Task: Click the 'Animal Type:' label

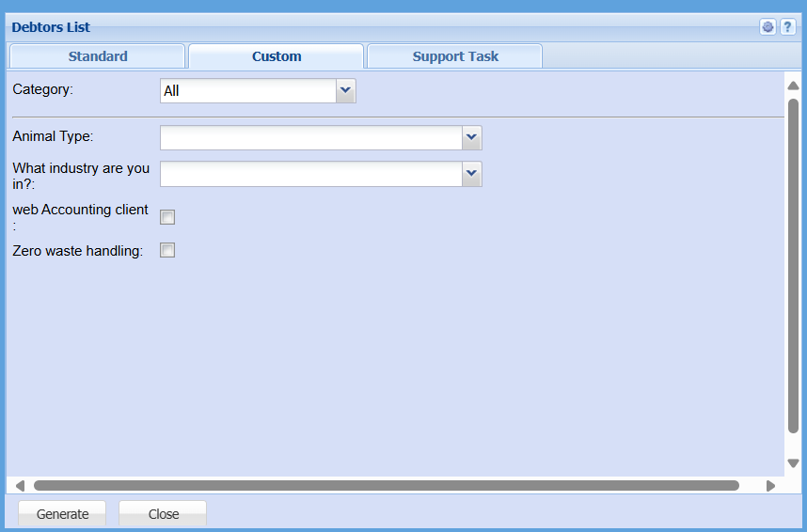Action: [53, 136]
